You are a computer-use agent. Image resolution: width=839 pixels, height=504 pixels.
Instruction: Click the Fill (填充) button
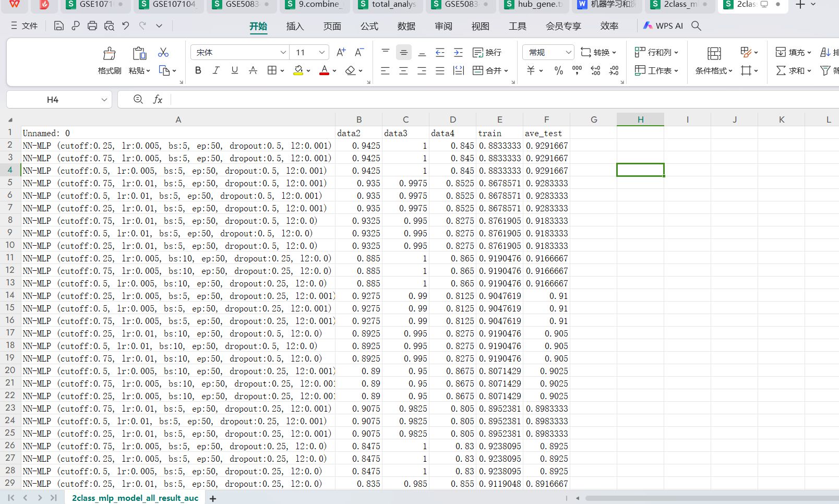coord(793,52)
